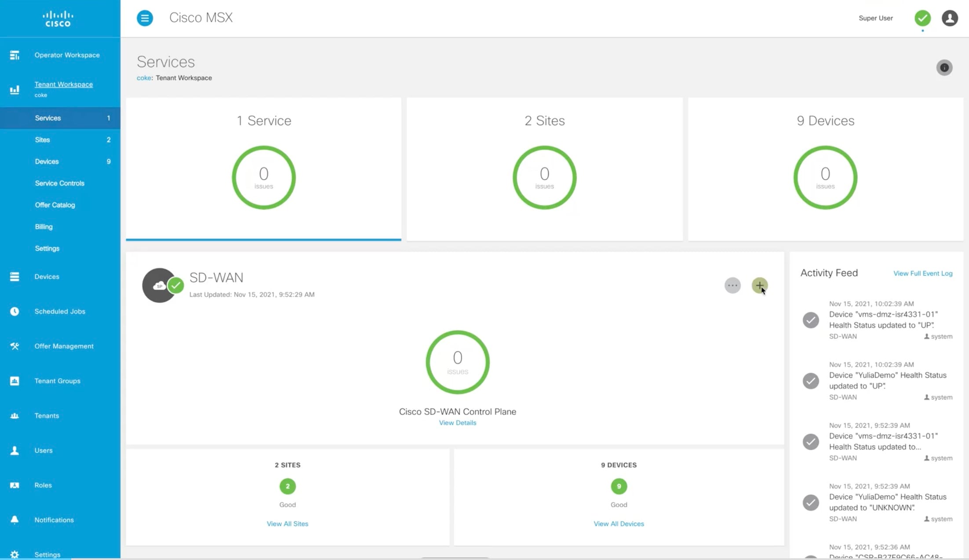
Task: Select Services in the sidebar
Action: [x=60, y=118]
